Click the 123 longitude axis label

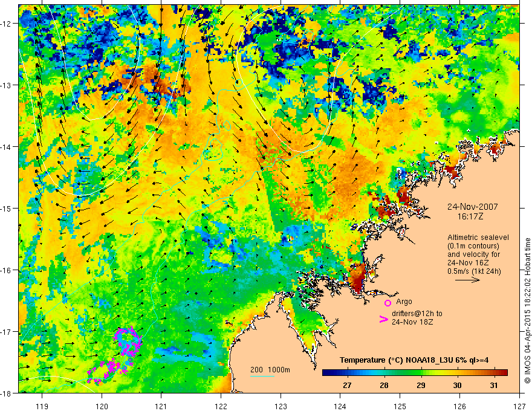click(281, 406)
